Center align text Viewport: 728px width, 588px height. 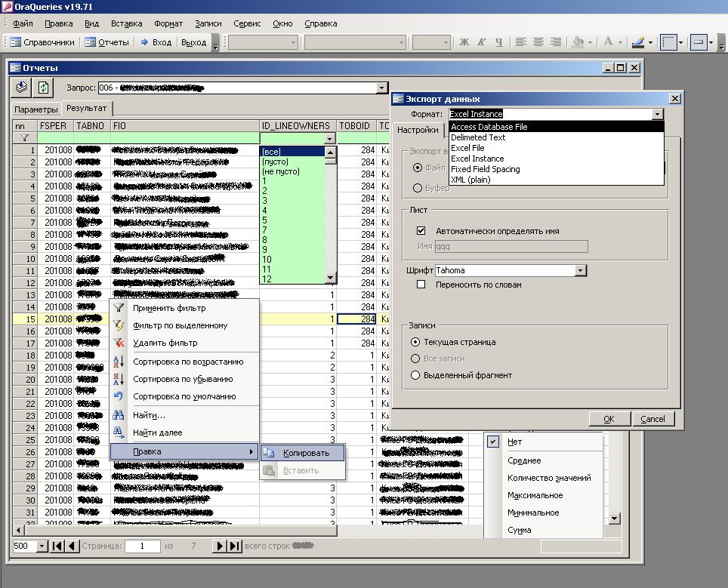(538, 42)
